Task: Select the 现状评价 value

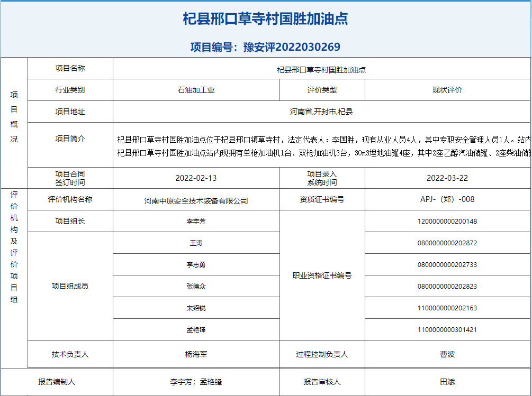Action: [x=447, y=90]
